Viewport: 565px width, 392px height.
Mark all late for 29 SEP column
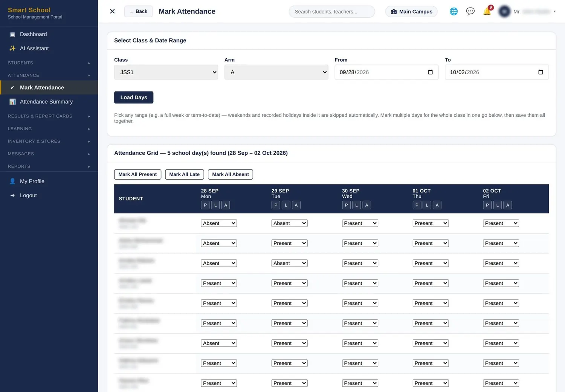[286, 205]
